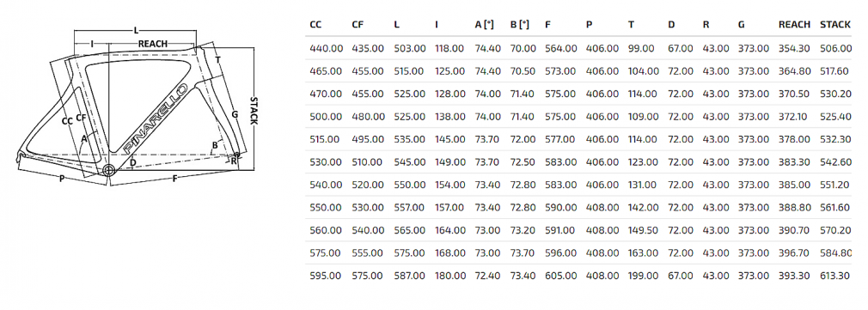
Task: Click the 515.00 CC value
Action: point(324,139)
